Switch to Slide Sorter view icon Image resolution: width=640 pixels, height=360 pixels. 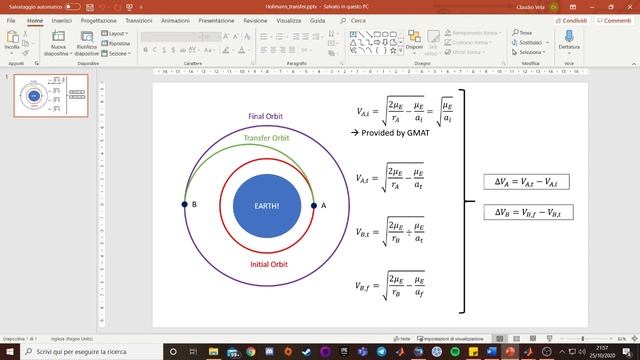pos(516,339)
